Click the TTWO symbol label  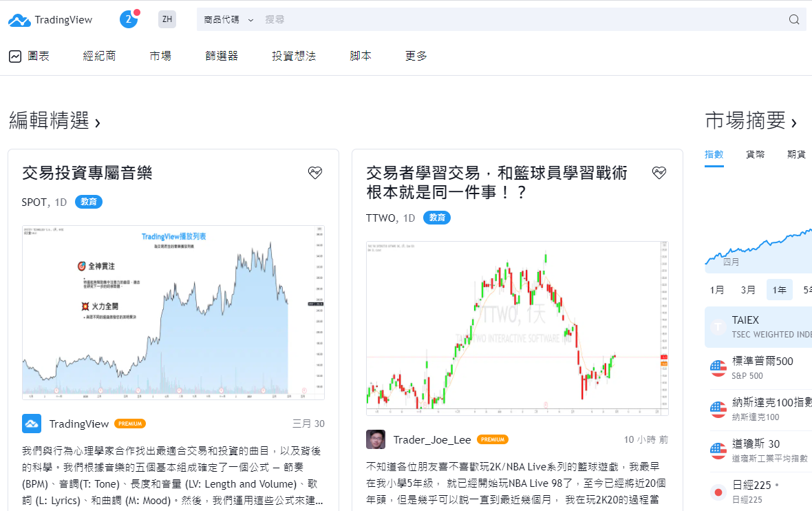point(381,218)
